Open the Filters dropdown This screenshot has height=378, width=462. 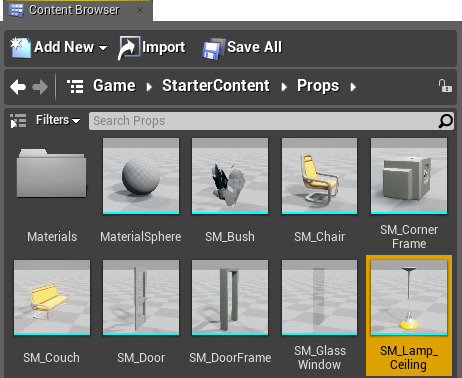tap(58, 120)
